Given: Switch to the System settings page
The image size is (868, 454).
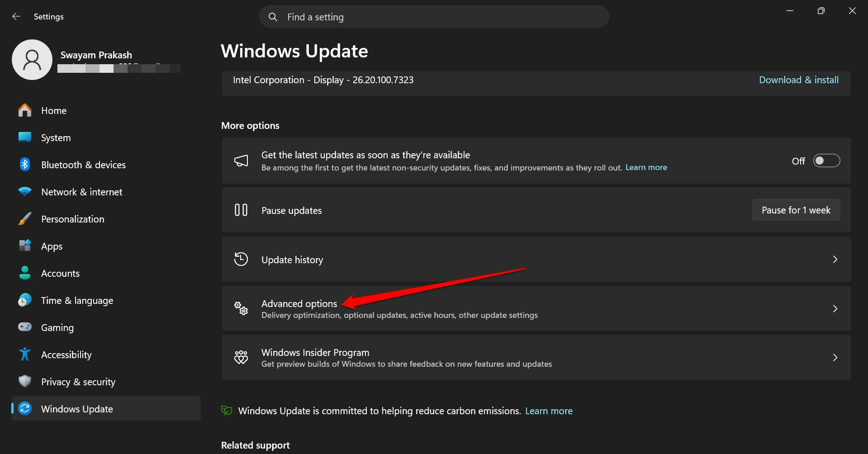Looking at the screenshot, I should pos(56,137).
